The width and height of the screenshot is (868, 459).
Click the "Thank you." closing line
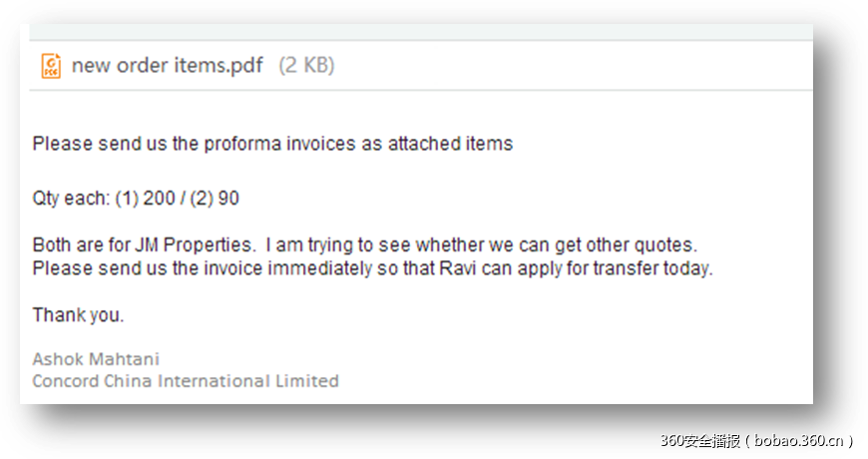pos(78,315)
